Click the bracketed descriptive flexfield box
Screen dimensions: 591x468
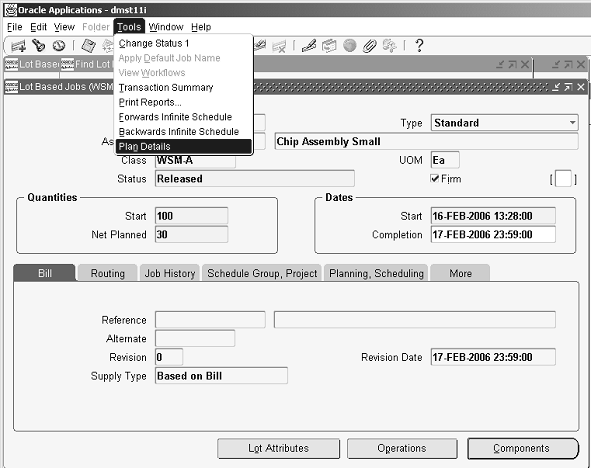click(563, 179)
